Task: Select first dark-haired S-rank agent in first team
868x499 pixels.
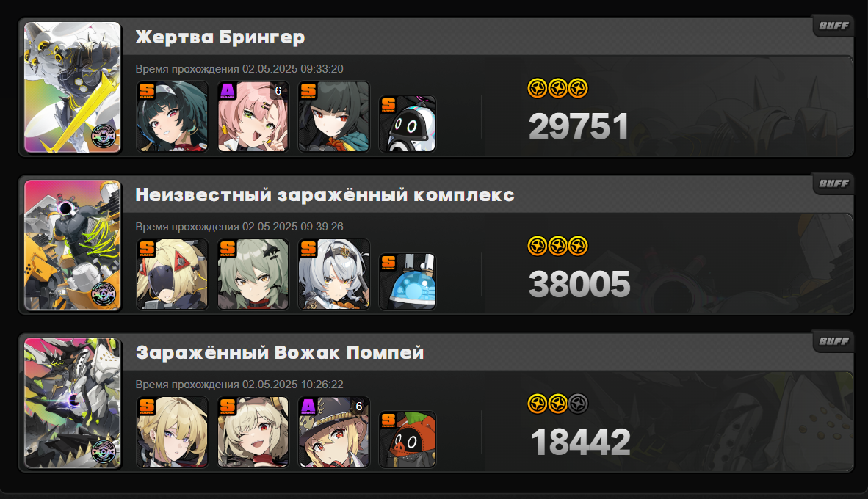Action: (172, 117)
